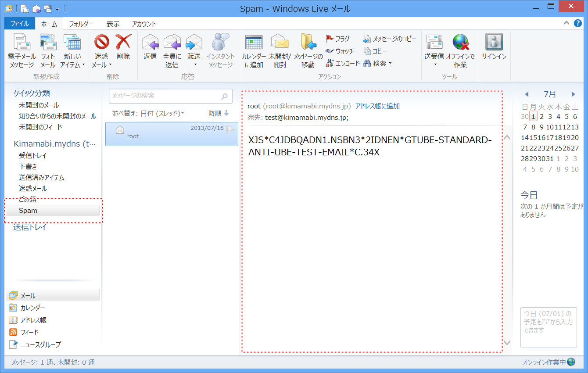Open the フィード view
Viewport: 588px width, 373px height.
[24, 333]
